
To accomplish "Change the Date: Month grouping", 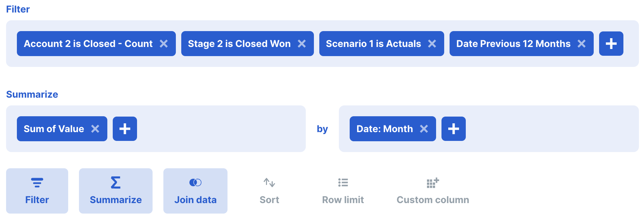I will tap(384, 129).
